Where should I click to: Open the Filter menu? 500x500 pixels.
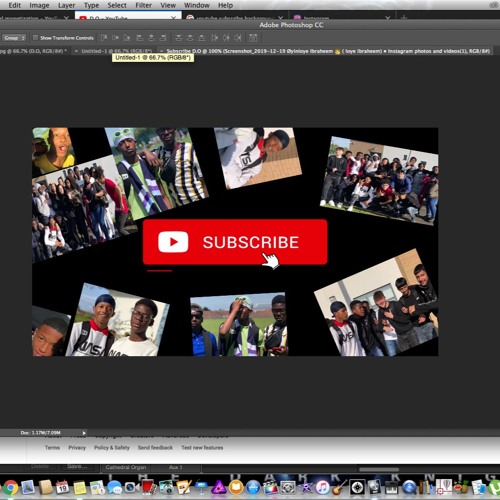143,5
